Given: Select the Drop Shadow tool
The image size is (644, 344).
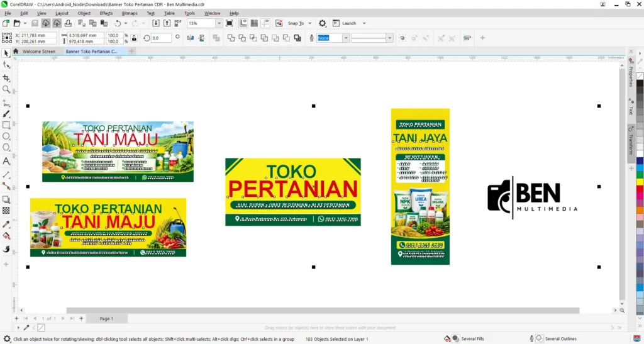Looking at the screenshot, I should (x=6, y=199).
